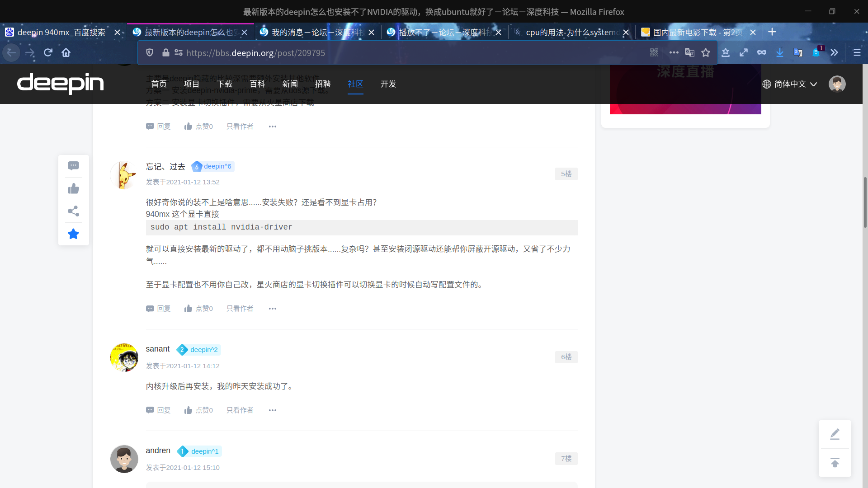The image size is (868, 488).
Task: Toggle like on sanant's 6楼 post
Action: 198,410
